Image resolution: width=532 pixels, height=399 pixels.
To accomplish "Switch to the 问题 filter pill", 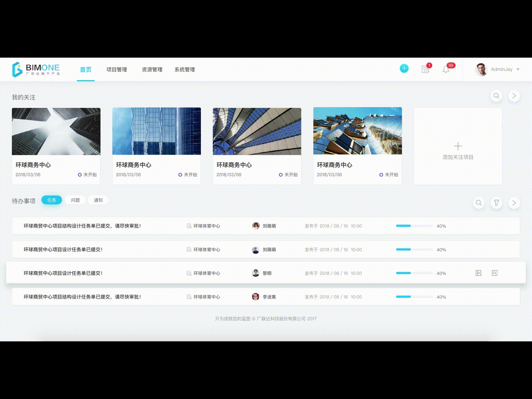I will (x=75, y=200).
